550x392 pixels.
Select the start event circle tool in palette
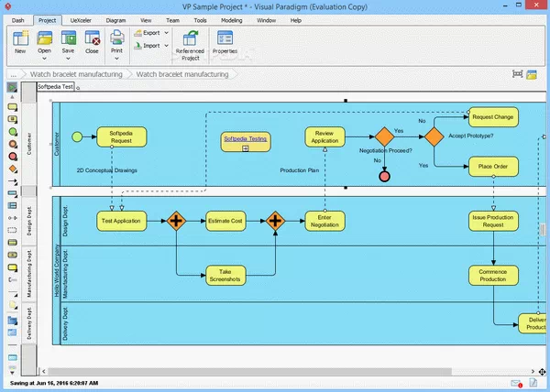point(12,131)
